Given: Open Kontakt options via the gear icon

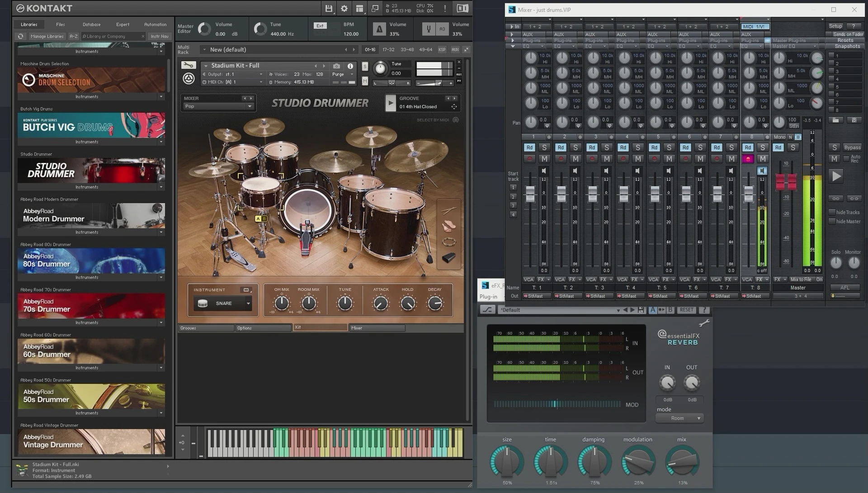Looking at the screenshot, I should click(x=344, y=8).
